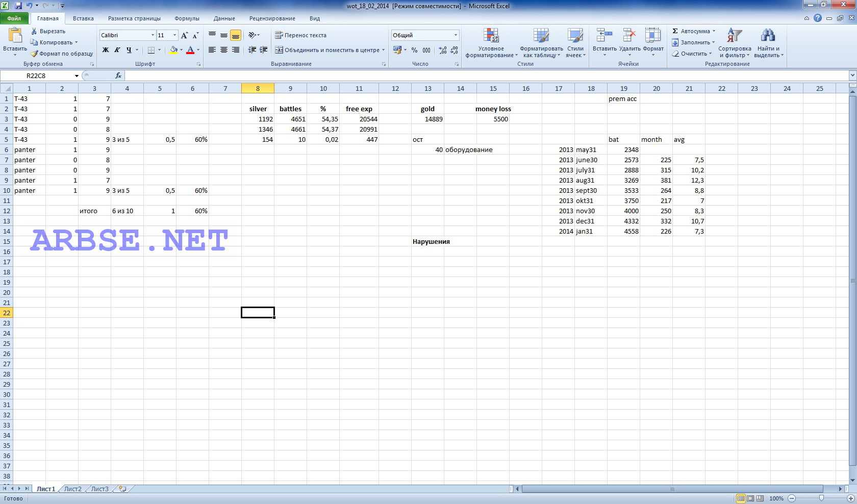
Task: Click the Paste (Вставить) clipboard icon
Action: 15,36
